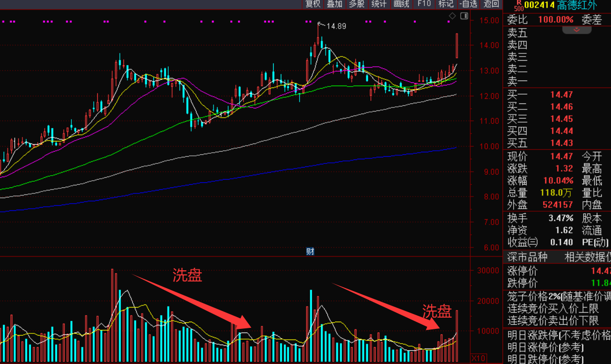Toggle the side panel layout icon
Viewport: 611px width, 364px height.
point(464,16)
